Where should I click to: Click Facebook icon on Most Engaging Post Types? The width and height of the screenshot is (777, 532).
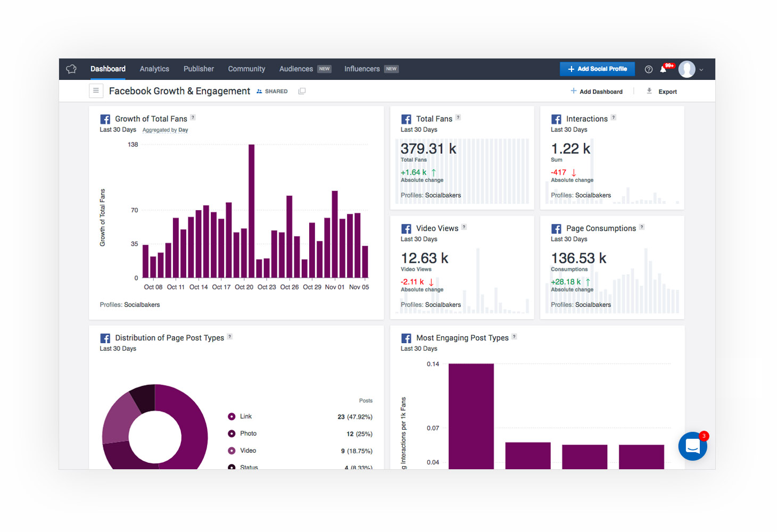click(x=406, y=338)
